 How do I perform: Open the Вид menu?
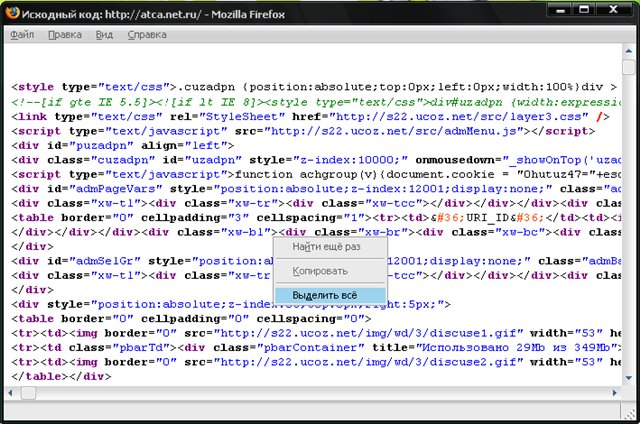104,35
